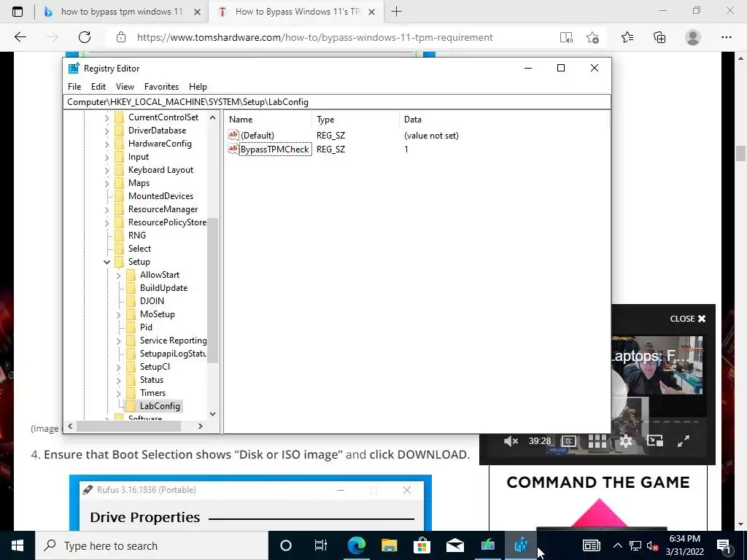Open Edge Settings and more menu
This screenshot has height=560, width=747.
[x=726, y=37]
